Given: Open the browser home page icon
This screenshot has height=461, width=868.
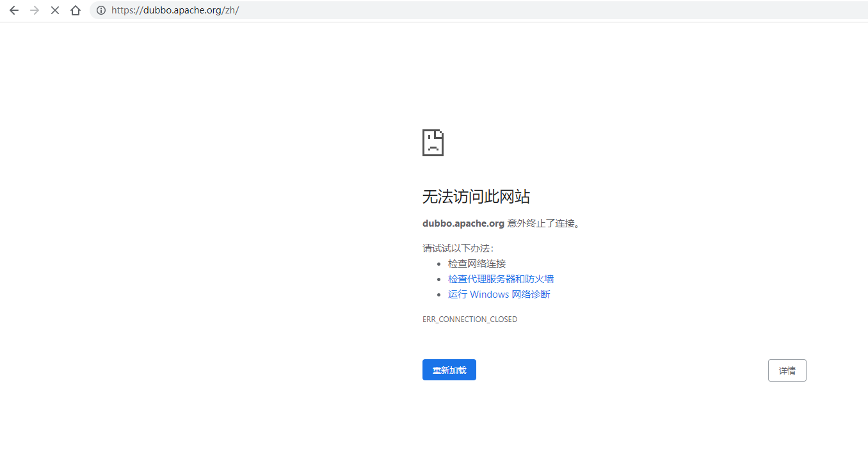Looking at the screenshot, I should pyautogui.click(x=76, y=10).
